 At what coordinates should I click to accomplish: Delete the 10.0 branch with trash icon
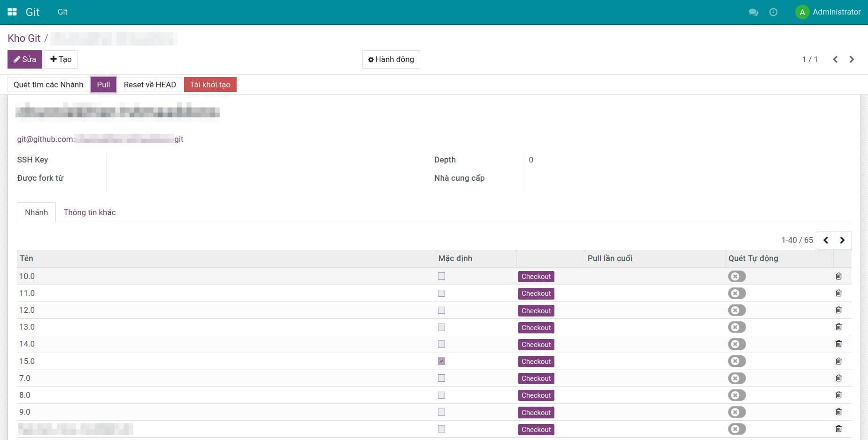click(x=838, y=276)
